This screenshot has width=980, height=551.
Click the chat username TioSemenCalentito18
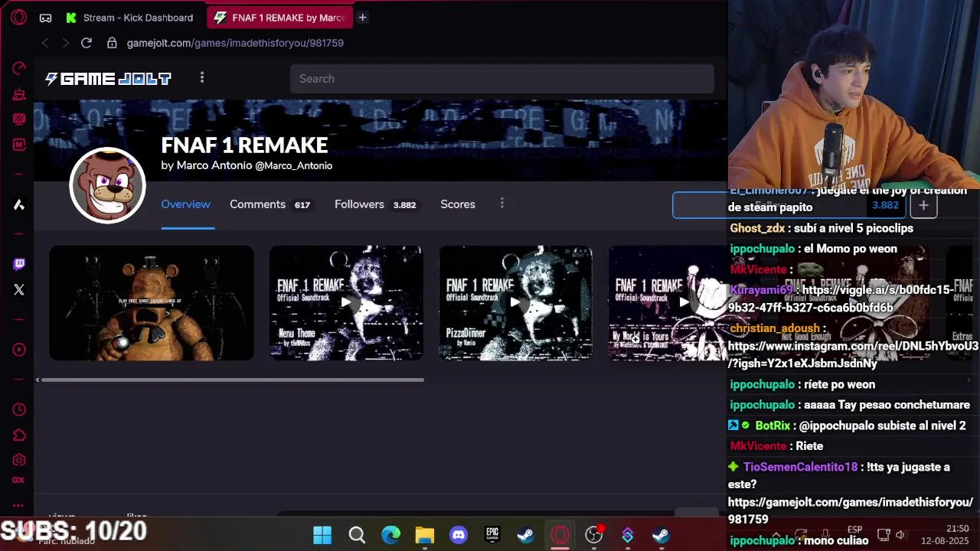[800, 467]
